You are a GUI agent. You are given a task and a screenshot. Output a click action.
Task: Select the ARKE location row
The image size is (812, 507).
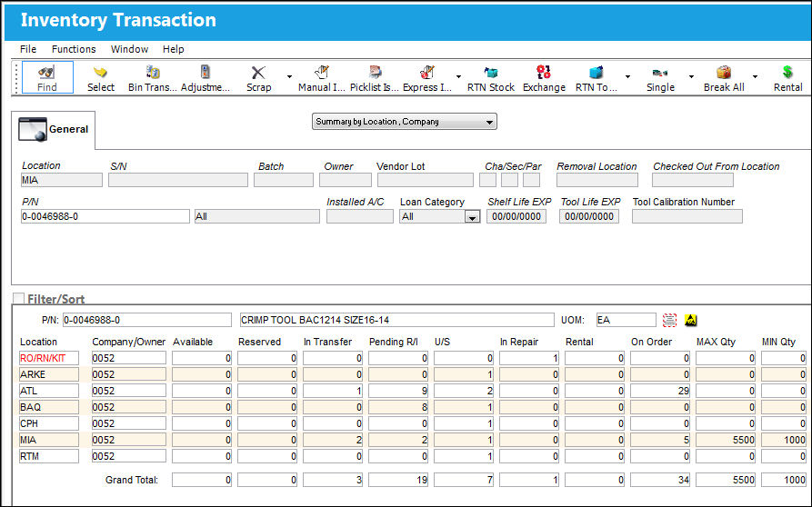point(413,374)
